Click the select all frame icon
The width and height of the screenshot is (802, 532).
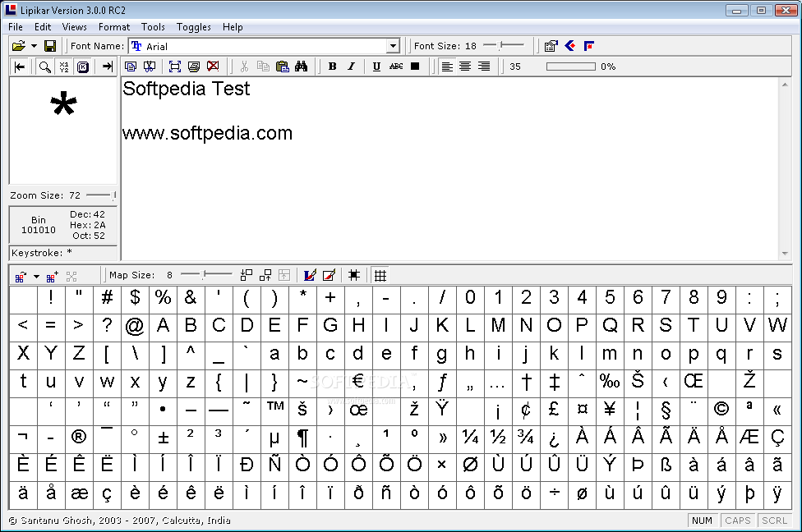tap(175, 66)
